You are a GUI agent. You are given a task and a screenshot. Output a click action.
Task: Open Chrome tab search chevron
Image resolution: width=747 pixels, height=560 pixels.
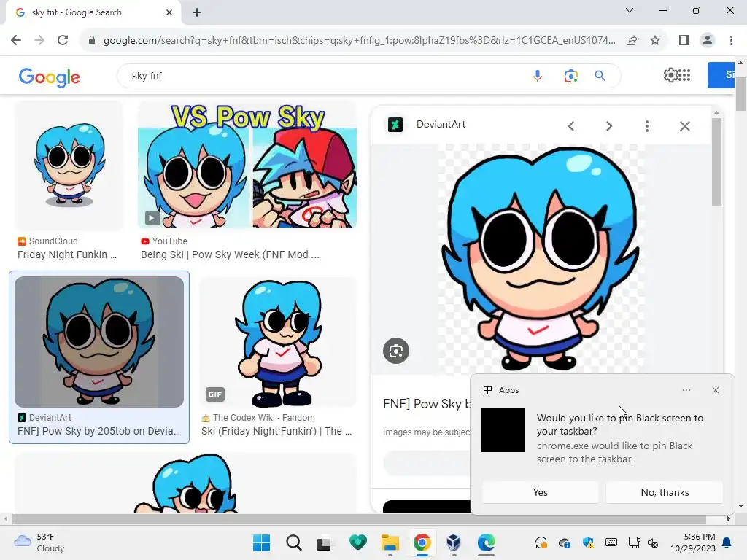pos(630,10)
